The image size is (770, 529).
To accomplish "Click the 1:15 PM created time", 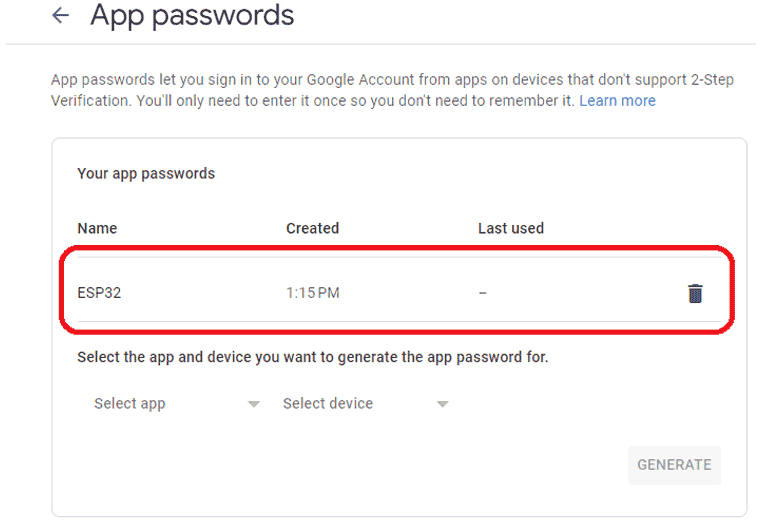I will (315, 294).
